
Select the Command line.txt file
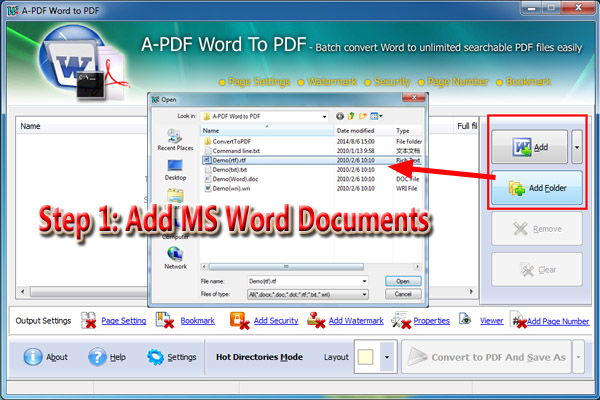pos(232,151)
